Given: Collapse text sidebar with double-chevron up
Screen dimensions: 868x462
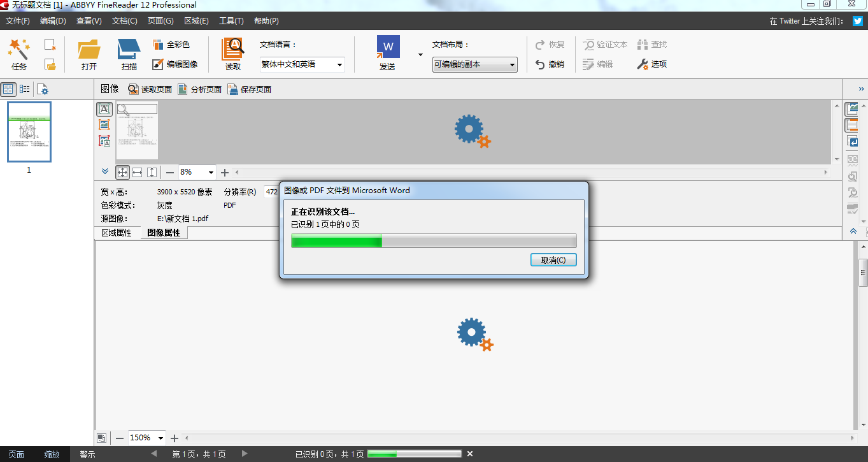Looking at the screenshot, I should pyautogui.click(x=852, y=231).
